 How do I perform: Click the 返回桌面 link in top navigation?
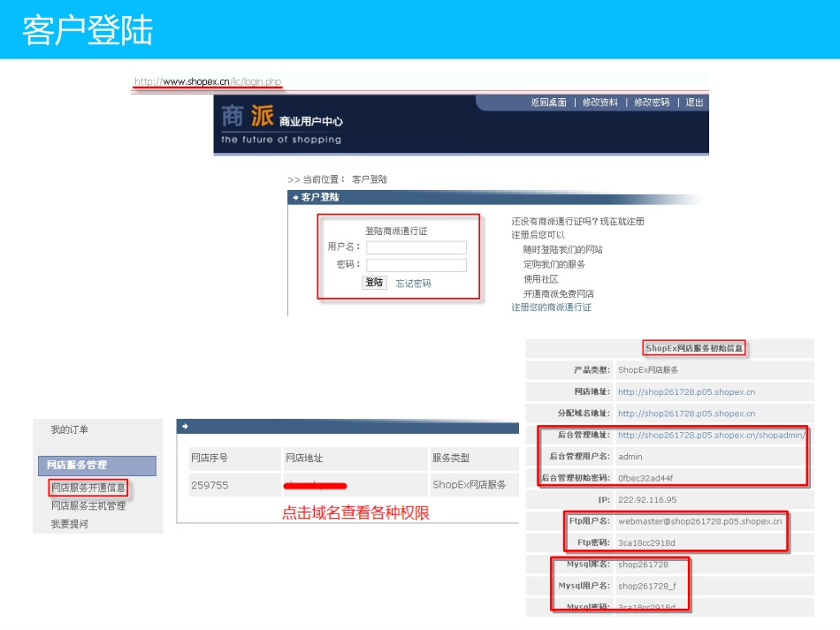548,102
